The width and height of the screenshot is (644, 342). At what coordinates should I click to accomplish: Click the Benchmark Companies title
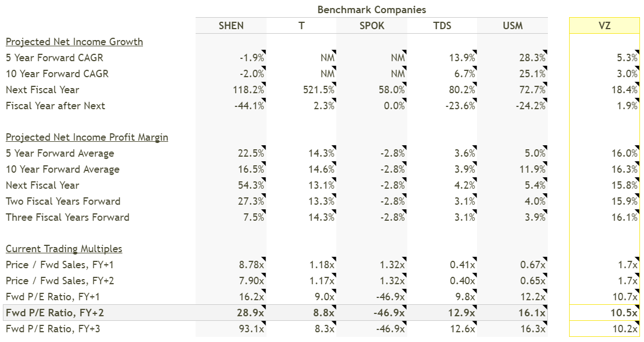pos(372,10)
